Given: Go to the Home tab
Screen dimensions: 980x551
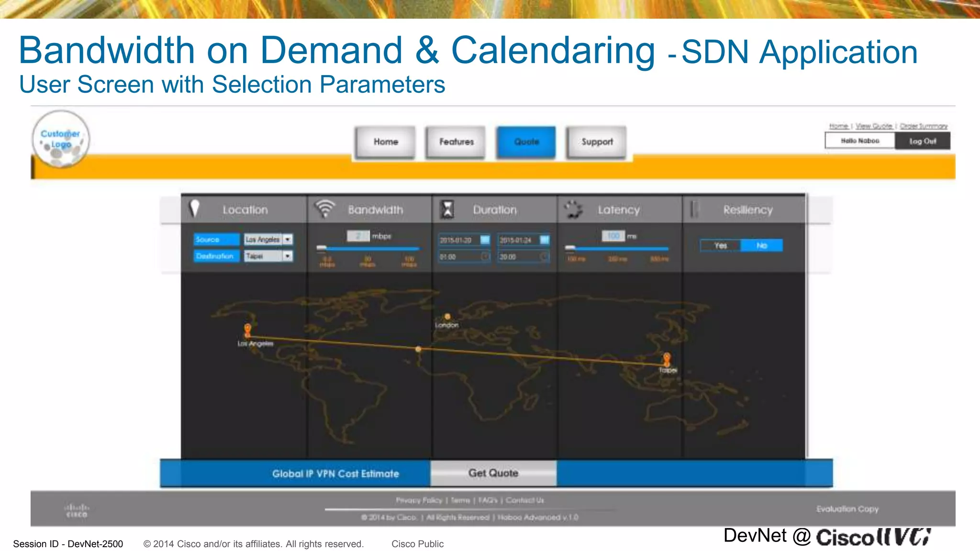Looking at the screenshot, I should pyautogui.click(x=386, y=142).
